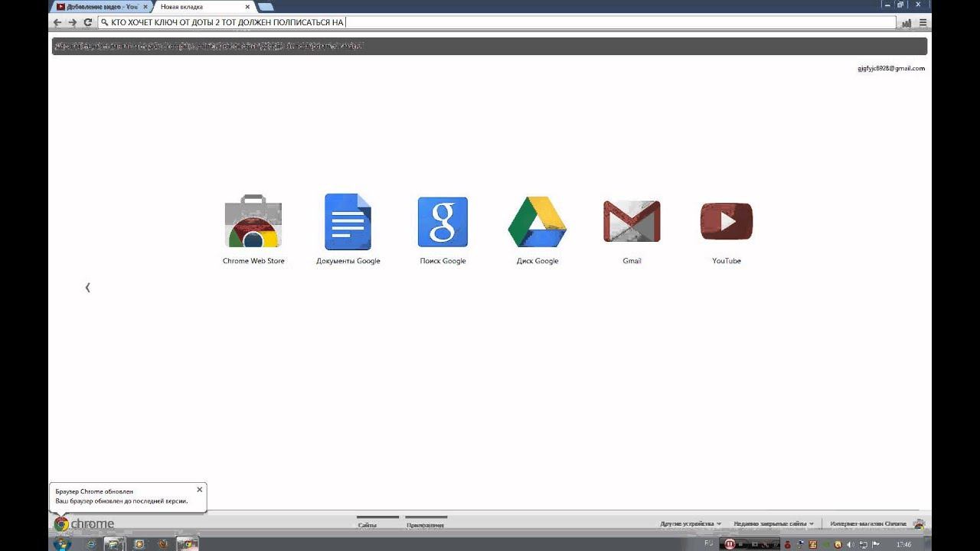
Task: Click the Поиск Google label
Action: pos(443,261)
